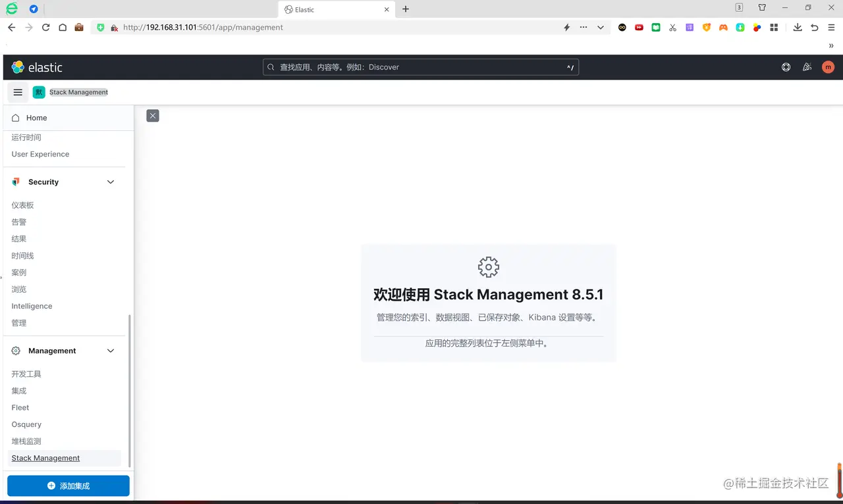Click the browser forward arrow
This screenshot has height=504, width=843.
(x=28, y=28)
